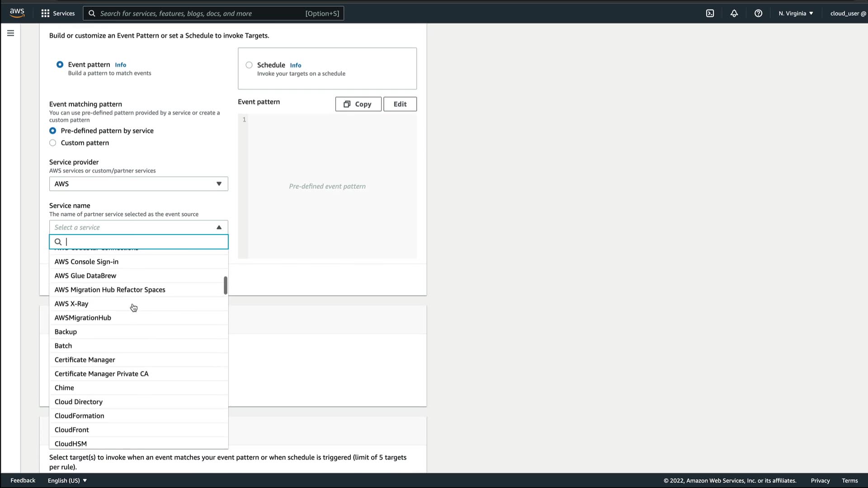Click the Copy event pattern button
The width and height of the screenshot is (868, 488).
pos(358,104)
